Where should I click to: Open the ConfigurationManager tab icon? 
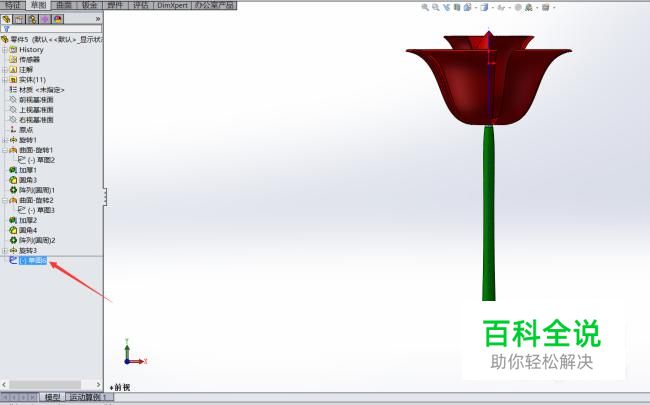(x=32, y=19)
